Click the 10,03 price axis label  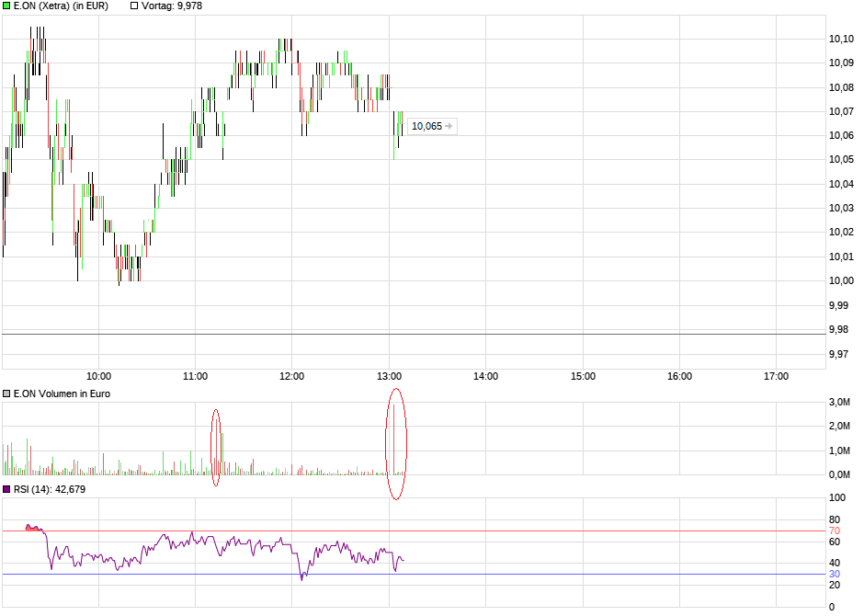(841, 209)
